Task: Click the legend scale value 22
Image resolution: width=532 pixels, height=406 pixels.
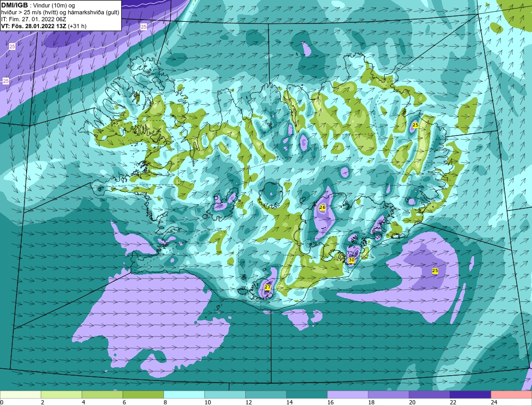Action: click(x=453, y=403)
